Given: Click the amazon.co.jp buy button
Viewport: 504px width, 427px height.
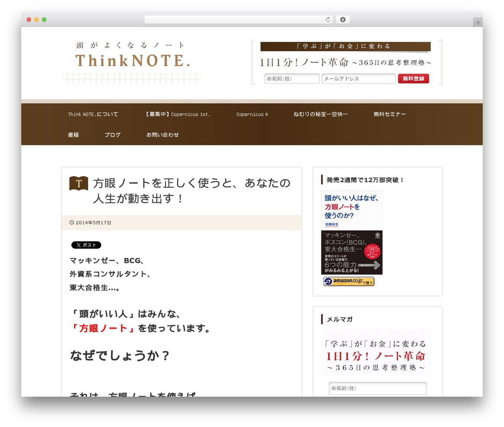Looking at the screenshot, I should tap(349, 281).
